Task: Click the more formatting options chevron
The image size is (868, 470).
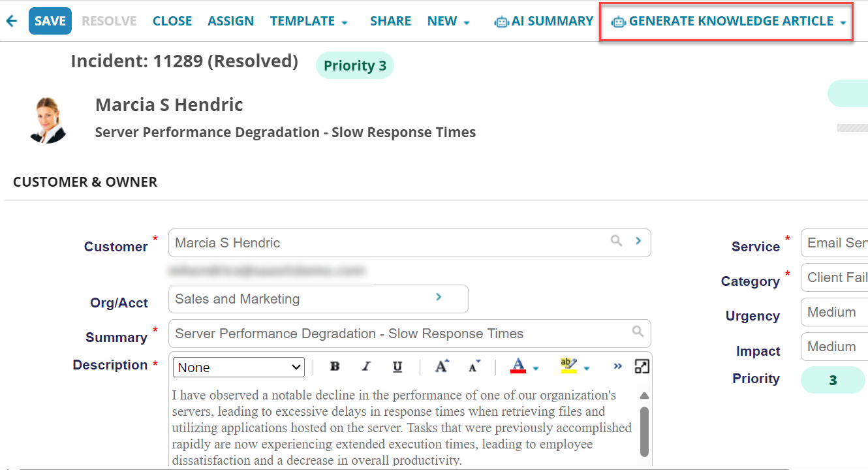Action: pyautogui.click(x=617, y=366)
